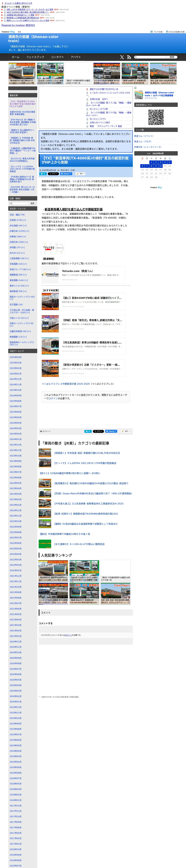
Task: Open 鉄道コム（ブログ） sidebar link
Action: click(x=143, y=141)
